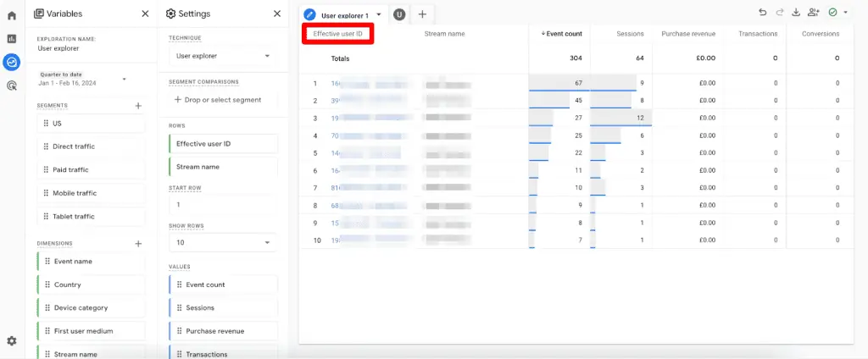868x359 pixels.
Task: Open User explorer 1 tab dropdown arrow
Action: click(379, 15)
